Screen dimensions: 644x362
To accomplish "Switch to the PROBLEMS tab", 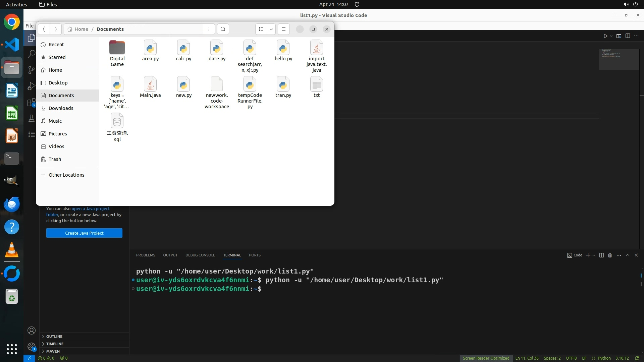I will (x=146, y=255).
